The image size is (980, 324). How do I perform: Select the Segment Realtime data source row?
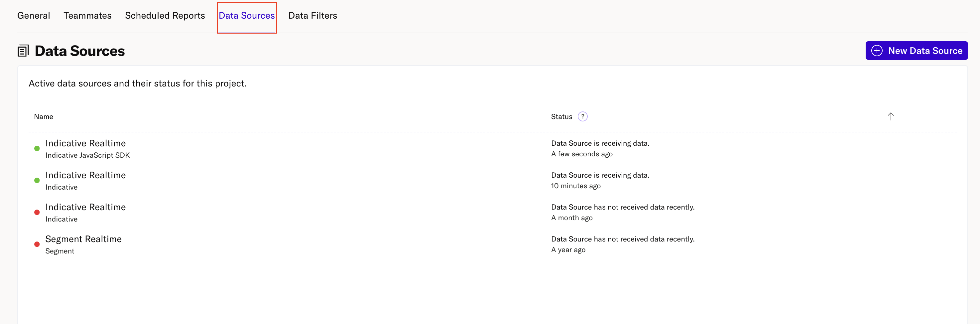pyautogui.click(x=83, y=244)
